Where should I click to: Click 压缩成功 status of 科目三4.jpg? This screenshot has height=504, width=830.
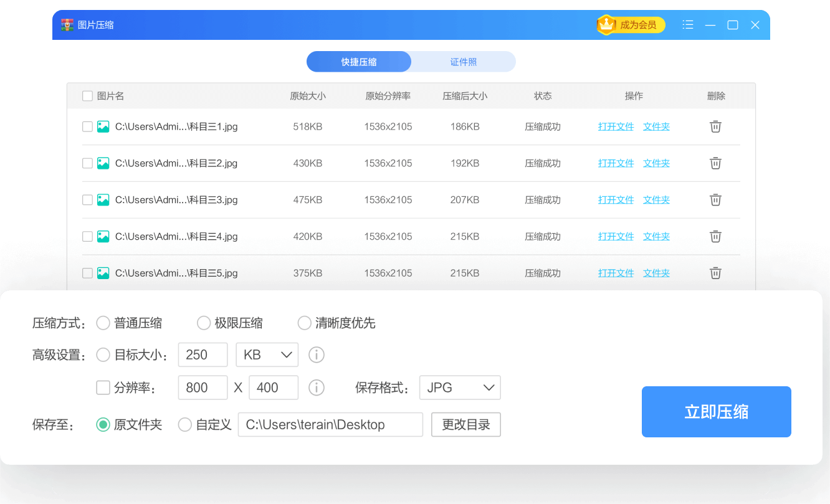(x=543, y=237)
